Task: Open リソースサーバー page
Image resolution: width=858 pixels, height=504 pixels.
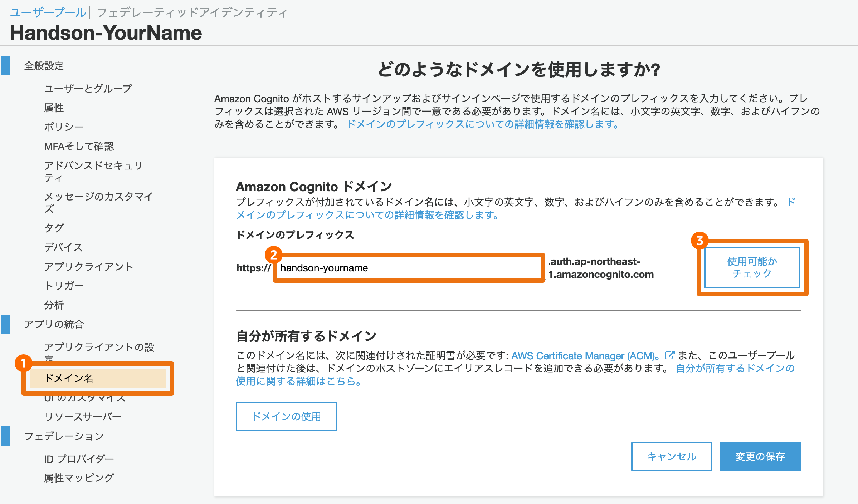Action: 83,417
